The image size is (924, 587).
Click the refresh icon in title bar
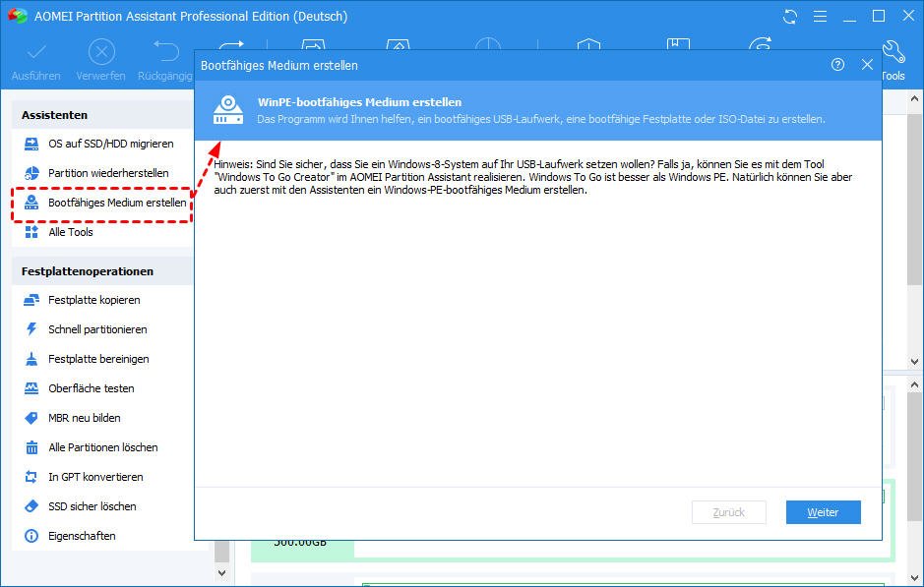coord(789,17)
